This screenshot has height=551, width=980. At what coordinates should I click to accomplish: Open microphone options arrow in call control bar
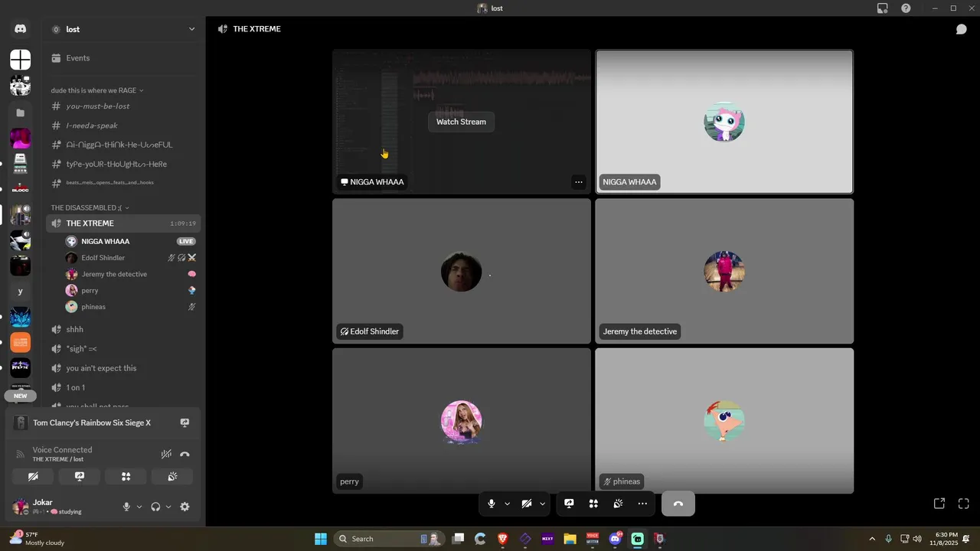[507, 504]
